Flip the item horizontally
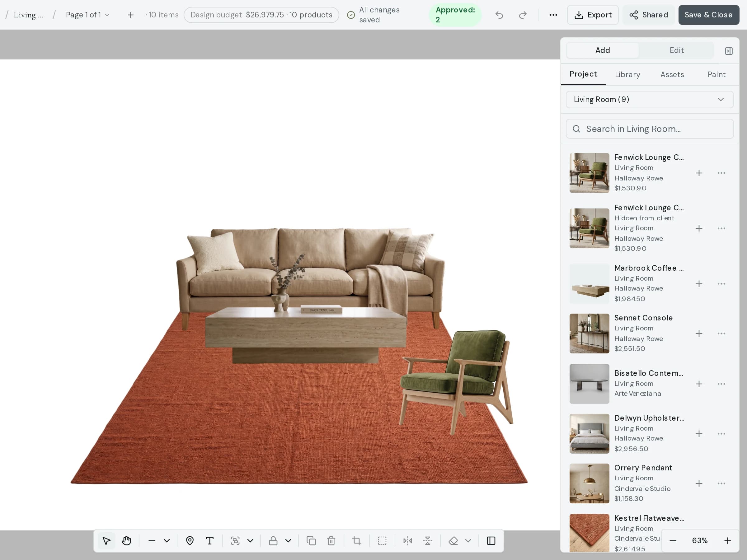The image size is (747, 560). click(x=408, y=541)
